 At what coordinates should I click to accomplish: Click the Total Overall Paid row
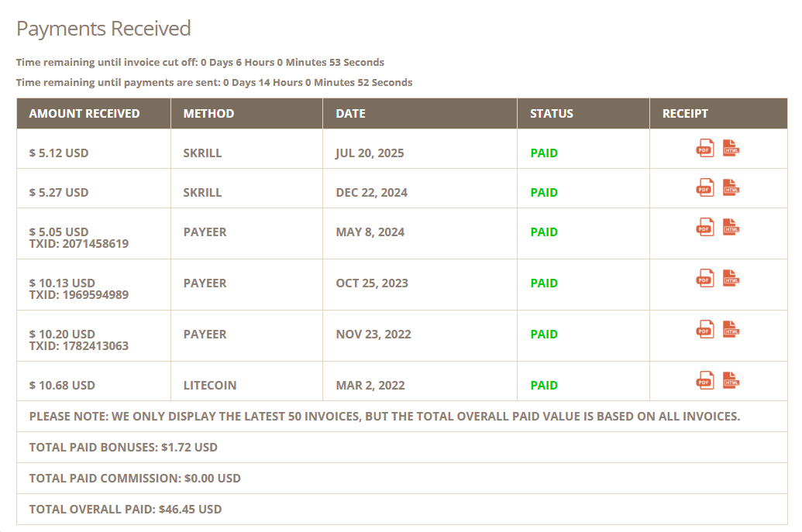[x=402, y=509]
